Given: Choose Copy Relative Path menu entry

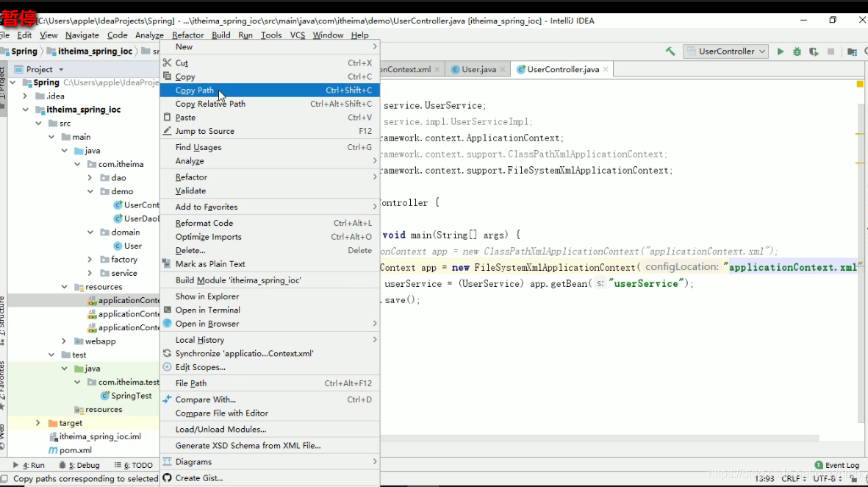Looking at the screenshot, I should point(270,104).
